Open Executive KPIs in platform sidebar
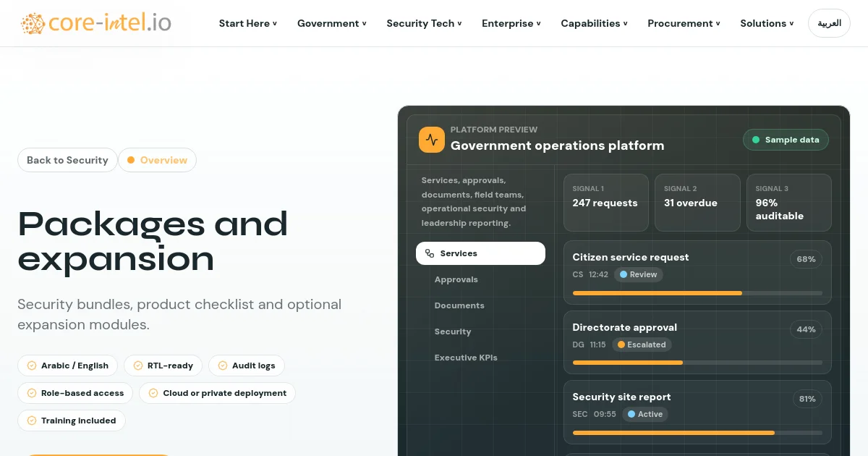Image resolution: width=868 pixels, height=456 pixels. point(480,358)
